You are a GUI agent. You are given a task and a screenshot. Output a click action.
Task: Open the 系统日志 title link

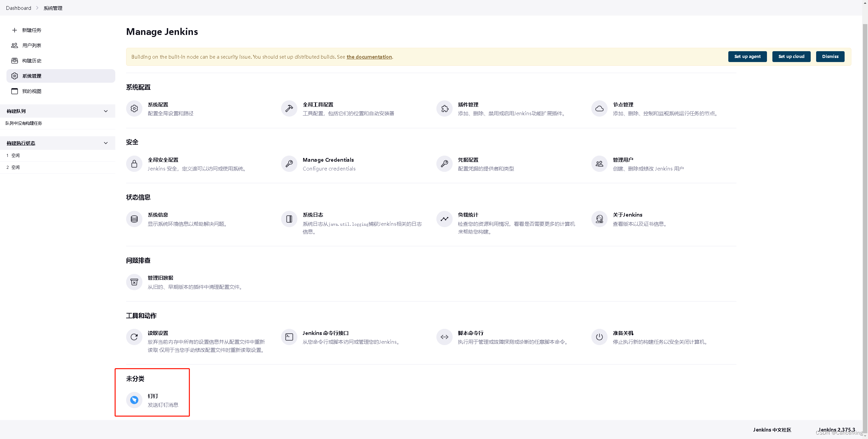tap(313, 215)
